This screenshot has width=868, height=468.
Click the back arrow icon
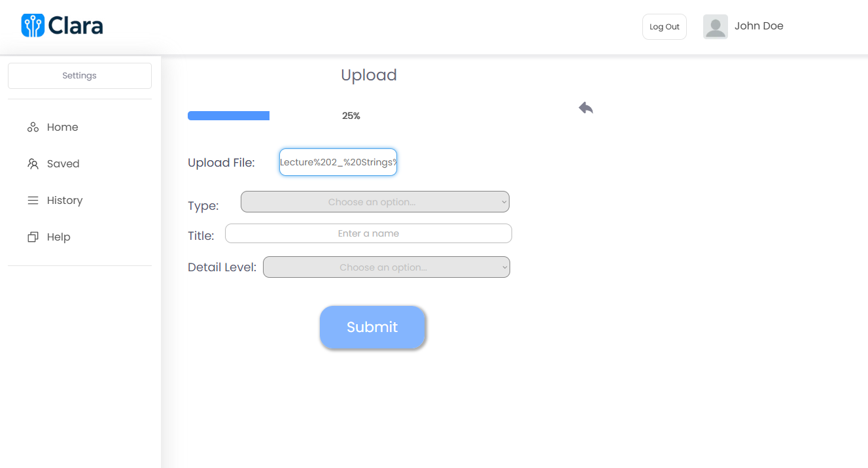586,108
